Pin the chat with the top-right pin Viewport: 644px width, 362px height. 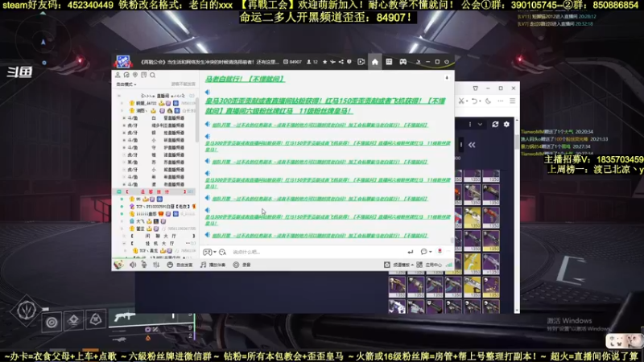447,77
